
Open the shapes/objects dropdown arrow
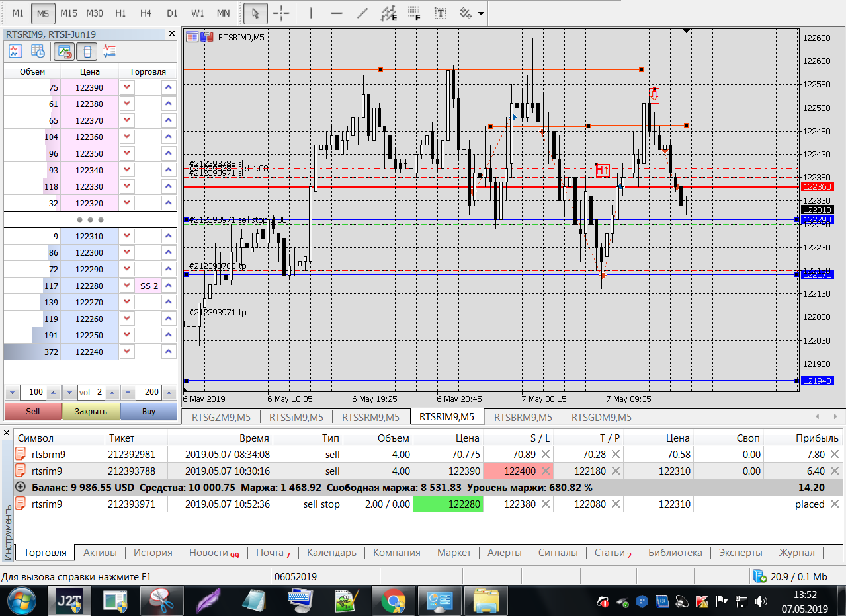coord(481,13)
